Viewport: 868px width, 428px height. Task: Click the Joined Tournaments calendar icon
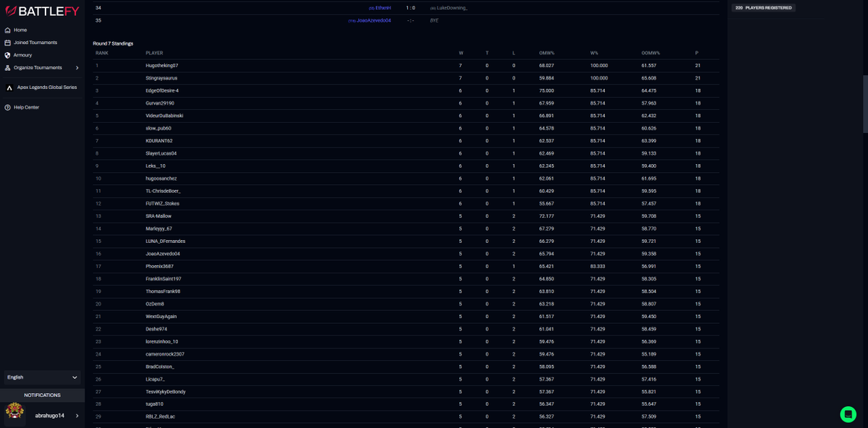point(7,43)
